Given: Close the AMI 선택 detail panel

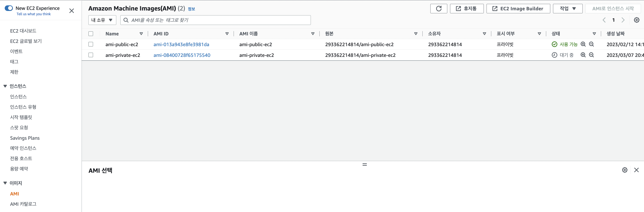Looking at the screenshot, I should click(636, 170).
